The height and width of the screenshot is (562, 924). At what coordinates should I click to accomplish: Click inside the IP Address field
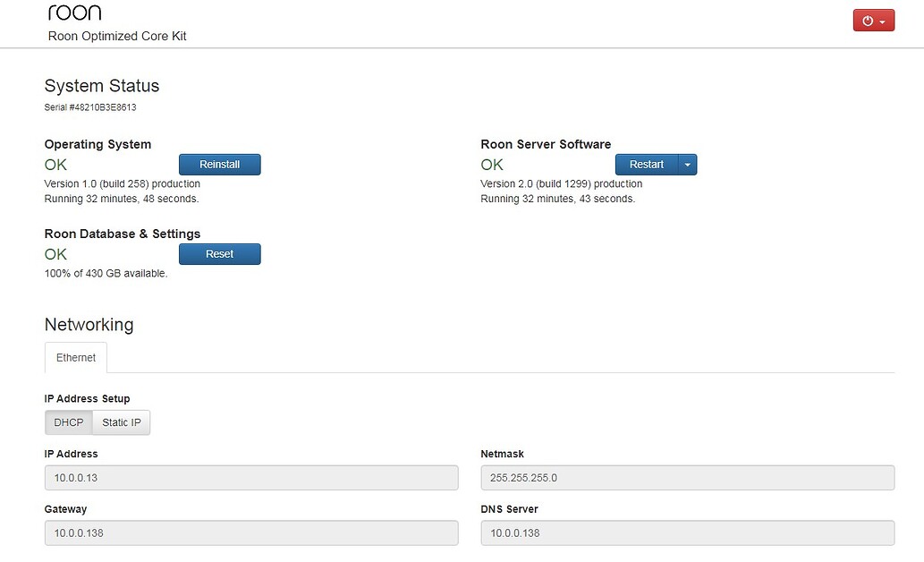tap(250, 477)
